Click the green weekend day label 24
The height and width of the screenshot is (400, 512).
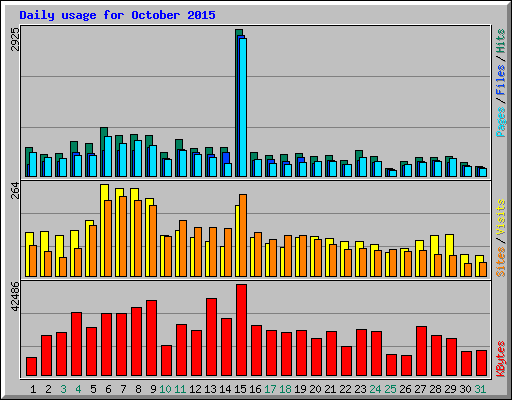pyautogui.click(x=375, y=389)
